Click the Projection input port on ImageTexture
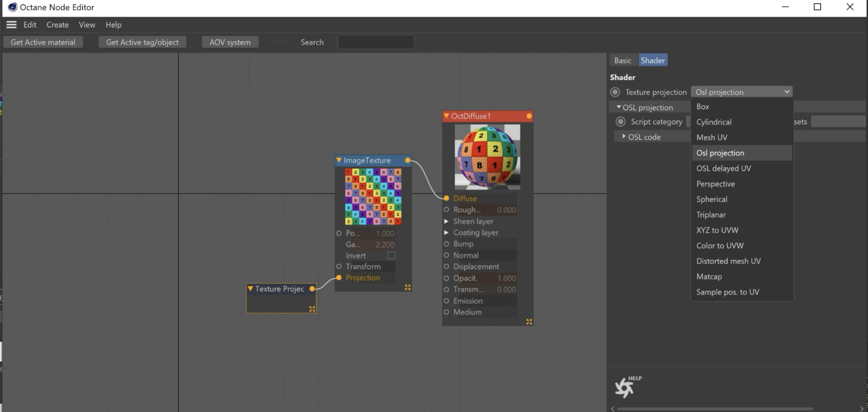This screenshot has width=868, height=412. 339,278
